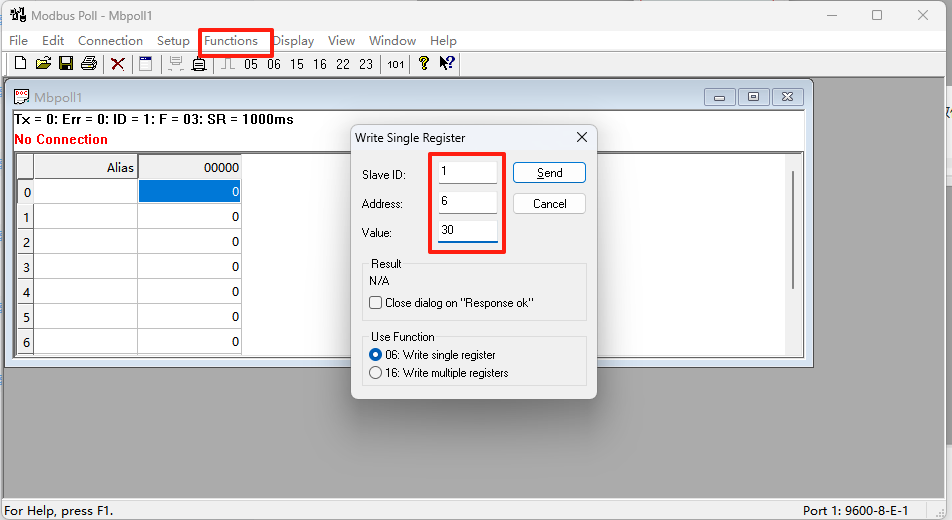Click the Send button

pyautogui.click(x=549, y=173)
